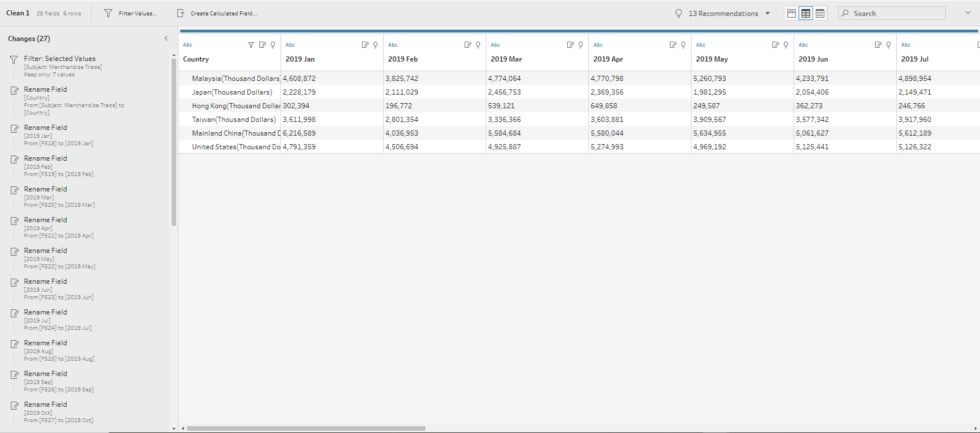Change the Abc data type of 2019 Jun
Viewport: 980px width, 433px height.
[x=803, y=45]
